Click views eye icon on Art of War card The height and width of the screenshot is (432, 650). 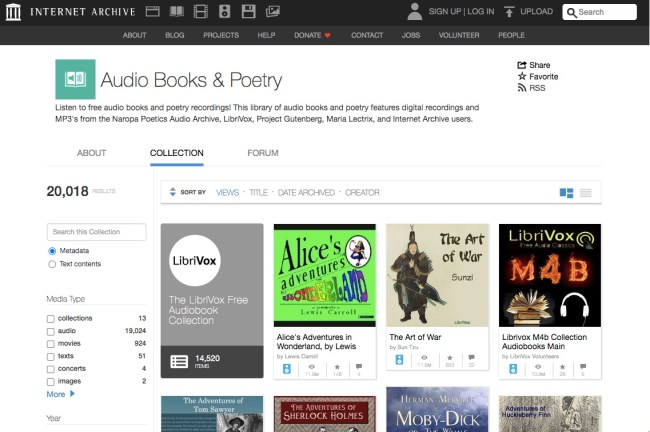424,357
